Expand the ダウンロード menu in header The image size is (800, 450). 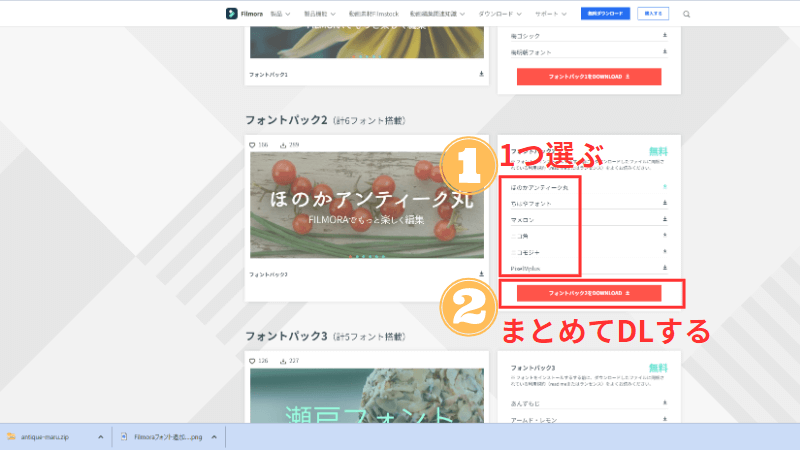(499, 14)
